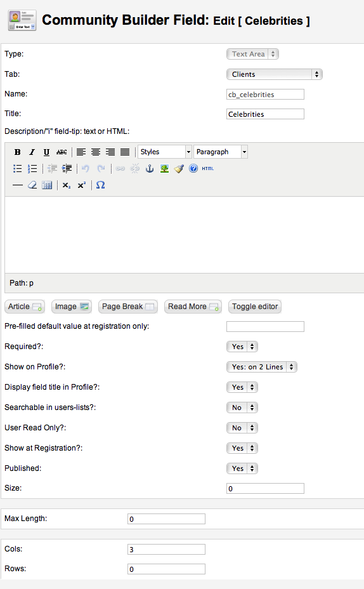The image size is (364, 589).
Task: Insert a table in the editor
Action: [47, 185]
